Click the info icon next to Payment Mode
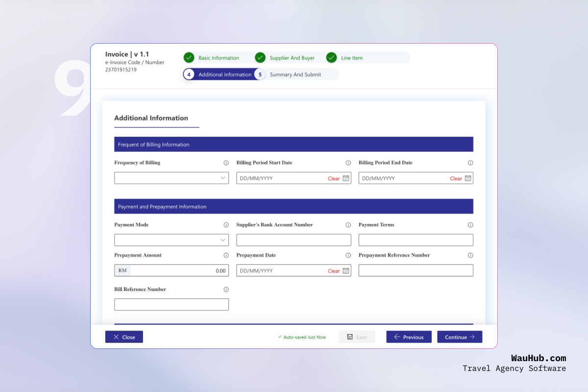Image resolution: width=588 pixels, height=392 pixels. (226, 224)
